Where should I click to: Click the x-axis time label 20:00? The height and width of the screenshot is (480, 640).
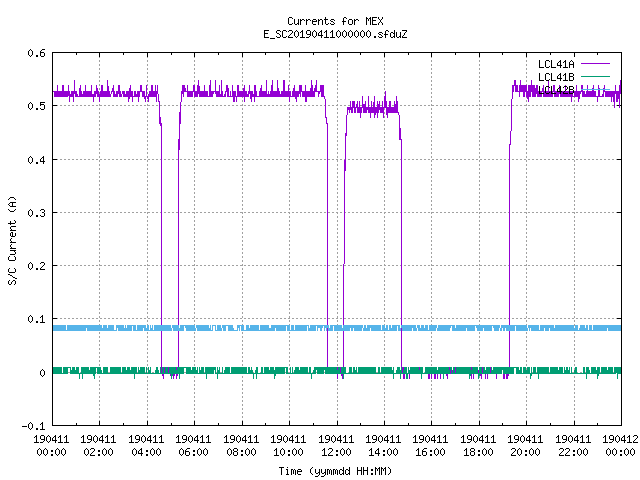click(x=525, y=452)
